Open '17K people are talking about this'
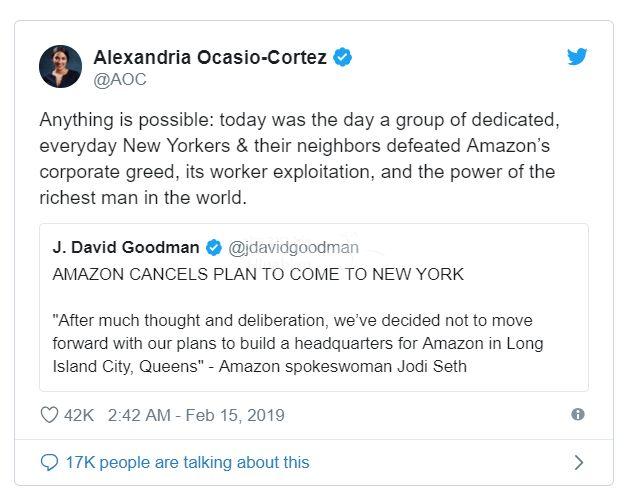Screen dimensions: 633x503 [x=187, y=462]
